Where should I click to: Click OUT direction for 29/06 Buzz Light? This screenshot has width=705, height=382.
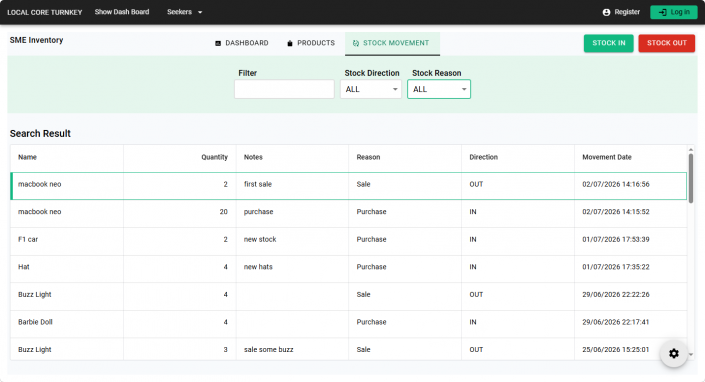(x=476, y=295)
